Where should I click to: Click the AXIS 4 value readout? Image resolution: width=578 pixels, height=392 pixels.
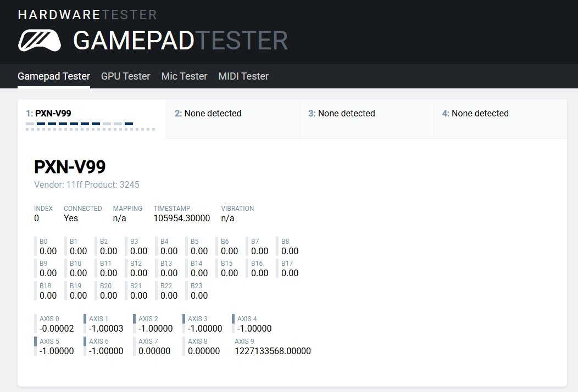(x=254, y=328)
